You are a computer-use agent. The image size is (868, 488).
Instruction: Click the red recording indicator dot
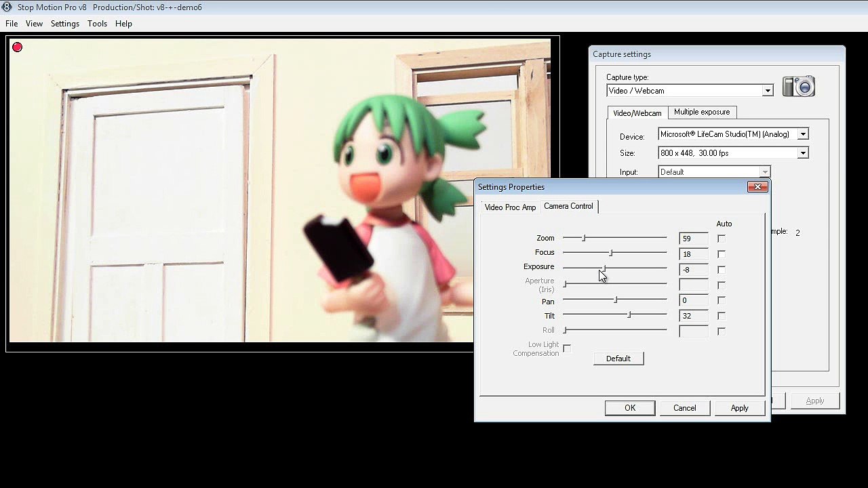(x=17, y=47)
